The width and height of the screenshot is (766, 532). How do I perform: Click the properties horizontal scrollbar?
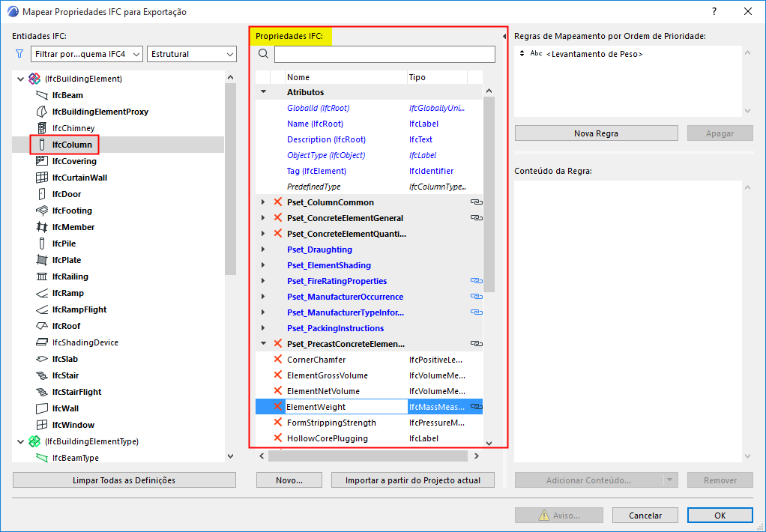tap(368, 456)
